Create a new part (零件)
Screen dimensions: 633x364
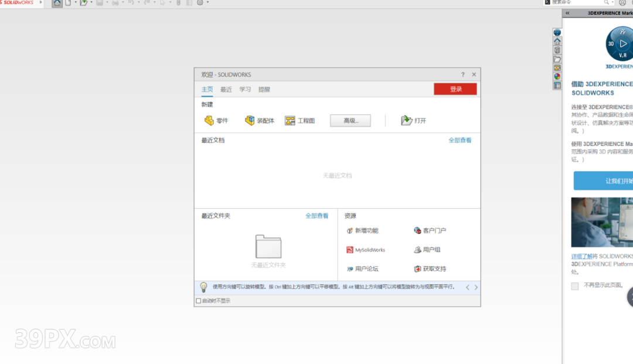pos(216,121)
